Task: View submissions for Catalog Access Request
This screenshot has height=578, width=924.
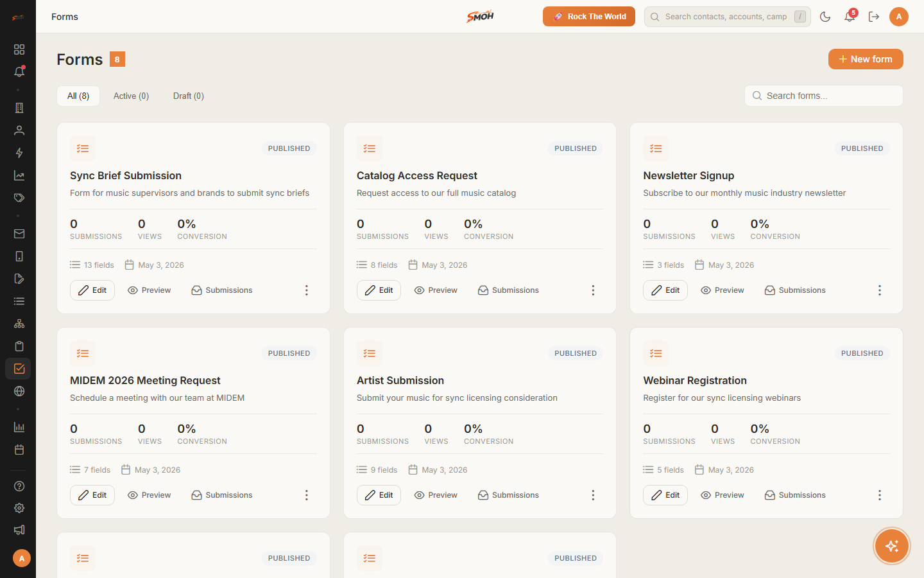Action: [508, 290]
